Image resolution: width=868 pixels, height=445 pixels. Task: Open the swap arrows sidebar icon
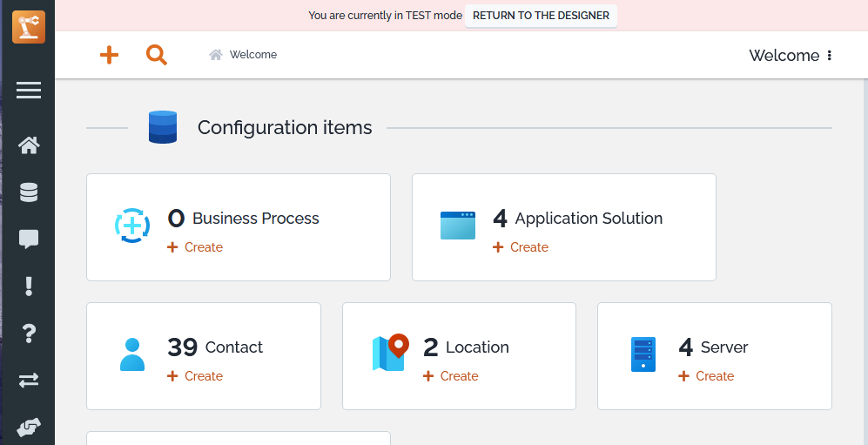(x=29, y=381)
